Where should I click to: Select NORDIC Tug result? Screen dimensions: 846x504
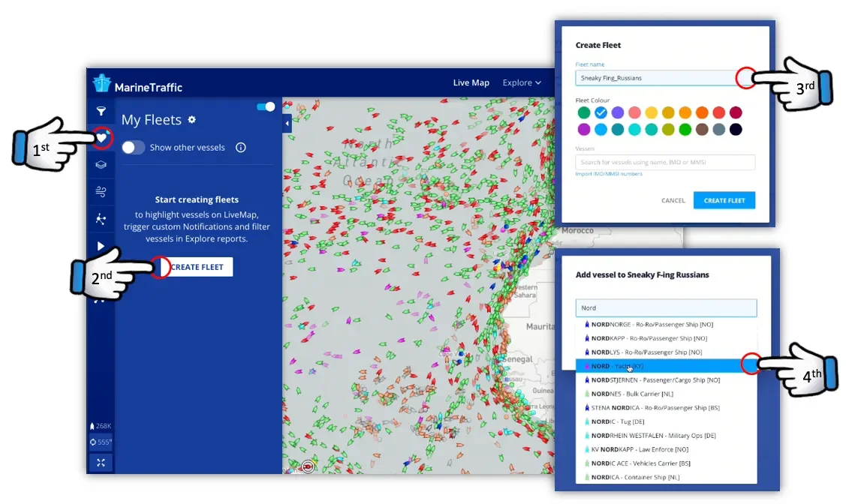666,421
